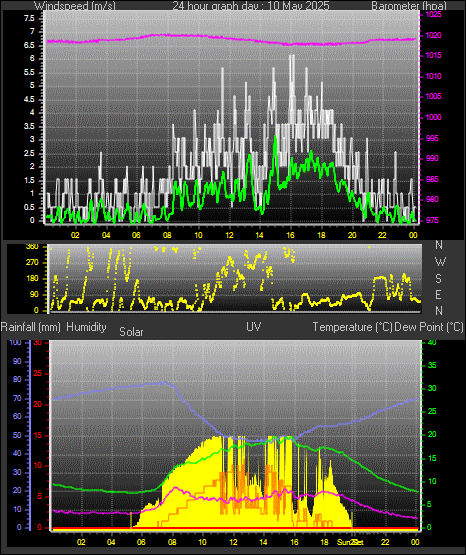Click the 1005 barometer axis value
The image size is (466, 555).
[433, 96]
